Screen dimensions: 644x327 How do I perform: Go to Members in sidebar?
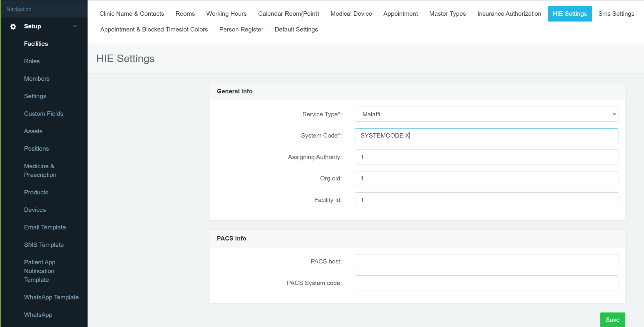[x=37, y=79]
